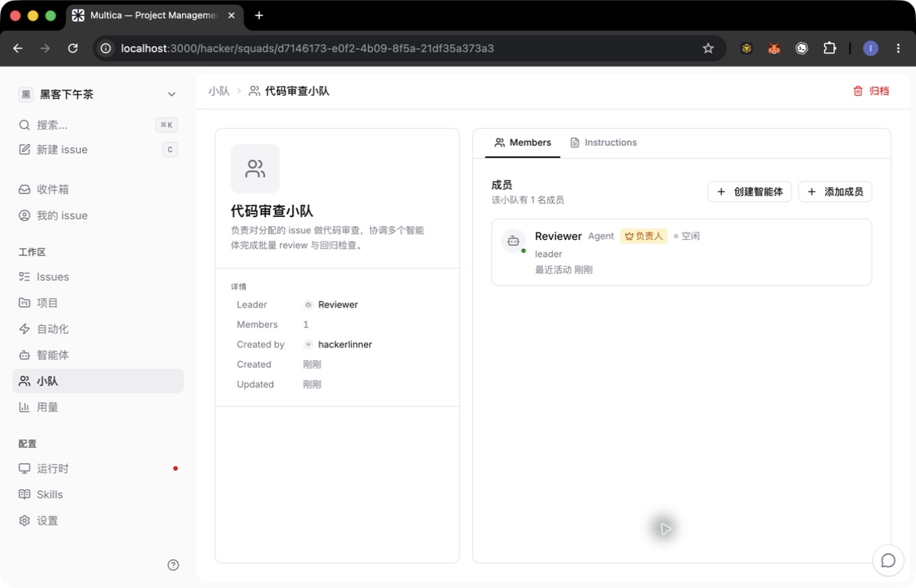The image size is (916, 588).
Task: Click the 用量 bar chart icon
Action: coord(24,407)
